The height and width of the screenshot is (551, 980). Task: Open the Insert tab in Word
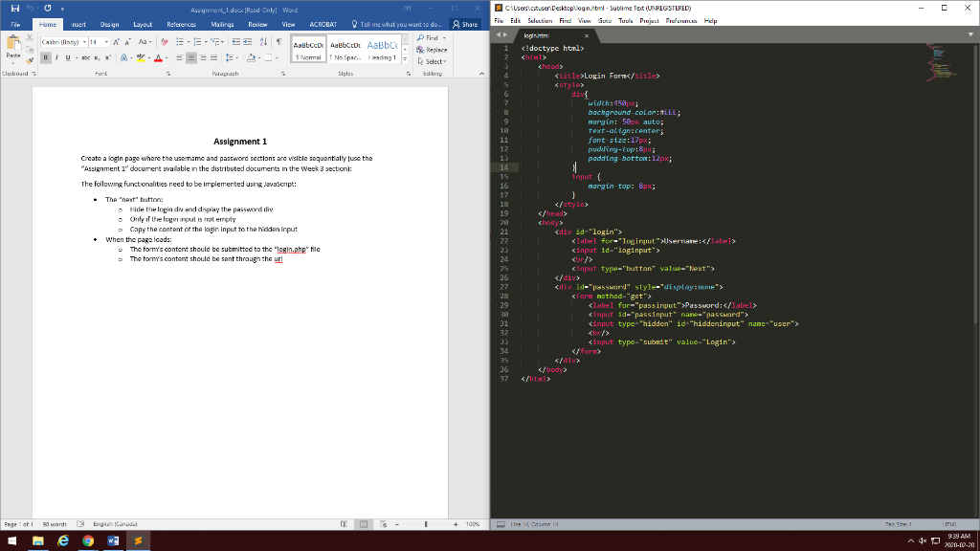click(x=78, y=24)
